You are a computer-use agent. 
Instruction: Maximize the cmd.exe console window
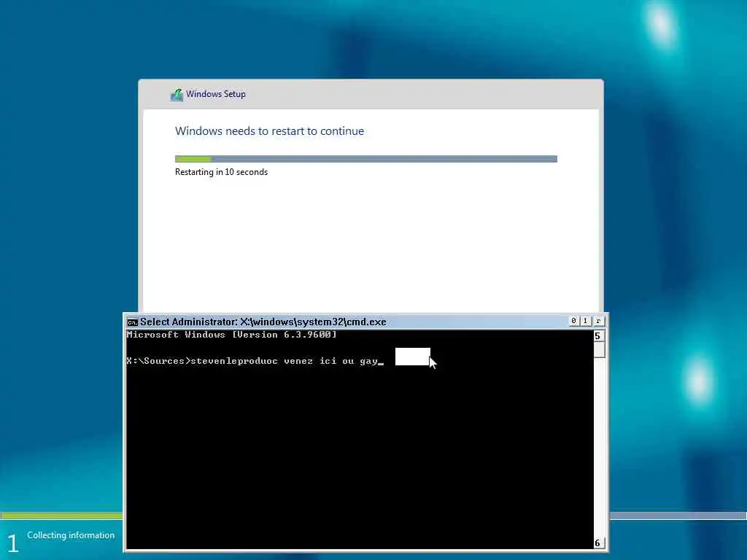click(x=586, y=321)
